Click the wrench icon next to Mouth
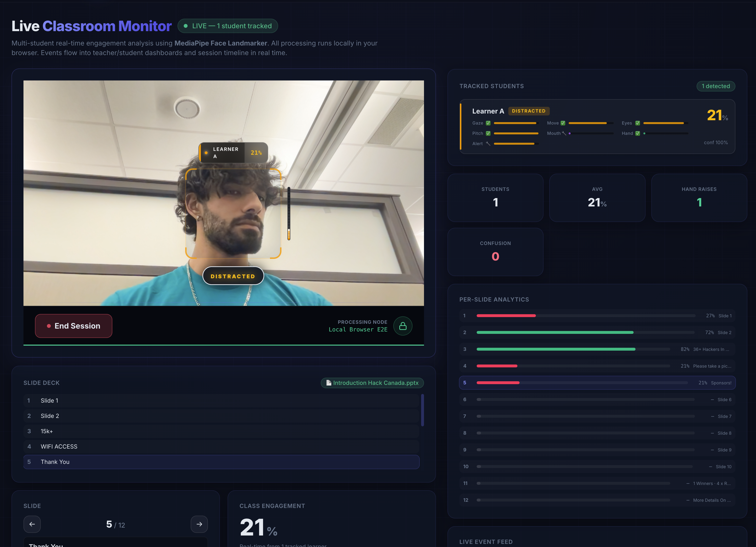Screen dimensions: 756x547 564,133
